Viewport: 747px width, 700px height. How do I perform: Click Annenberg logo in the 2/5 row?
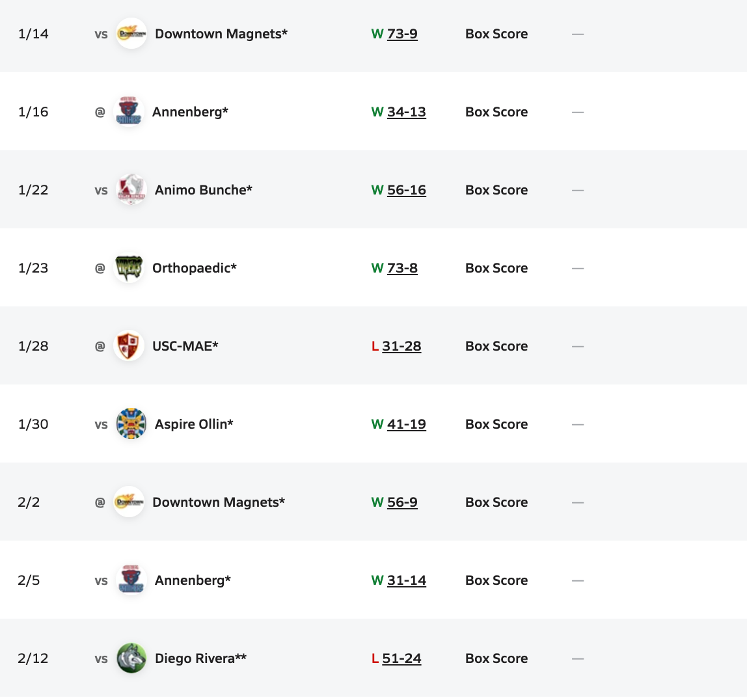(131, 580)
